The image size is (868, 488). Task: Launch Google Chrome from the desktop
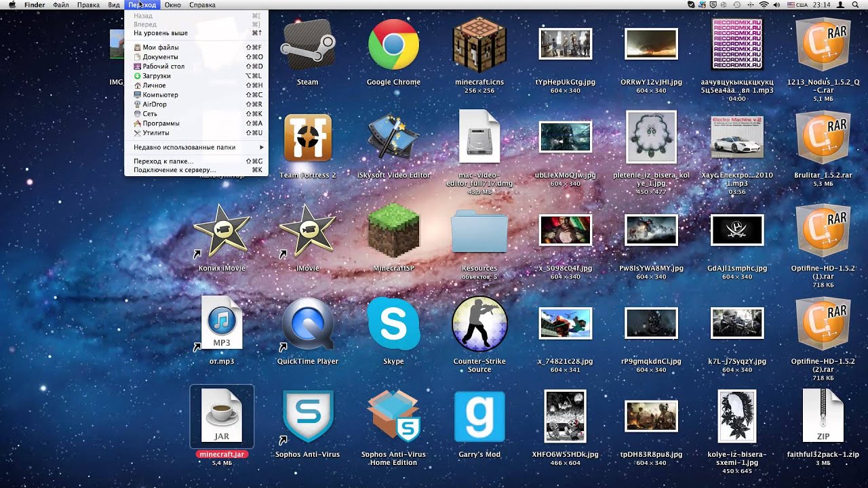pyautogui.click(x=393, y=44)
